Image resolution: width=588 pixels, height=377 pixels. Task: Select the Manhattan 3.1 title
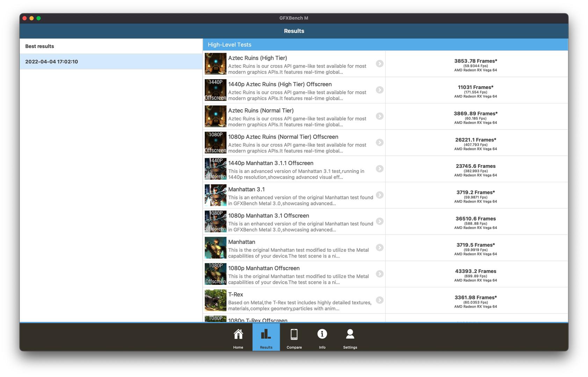point(246,189)
